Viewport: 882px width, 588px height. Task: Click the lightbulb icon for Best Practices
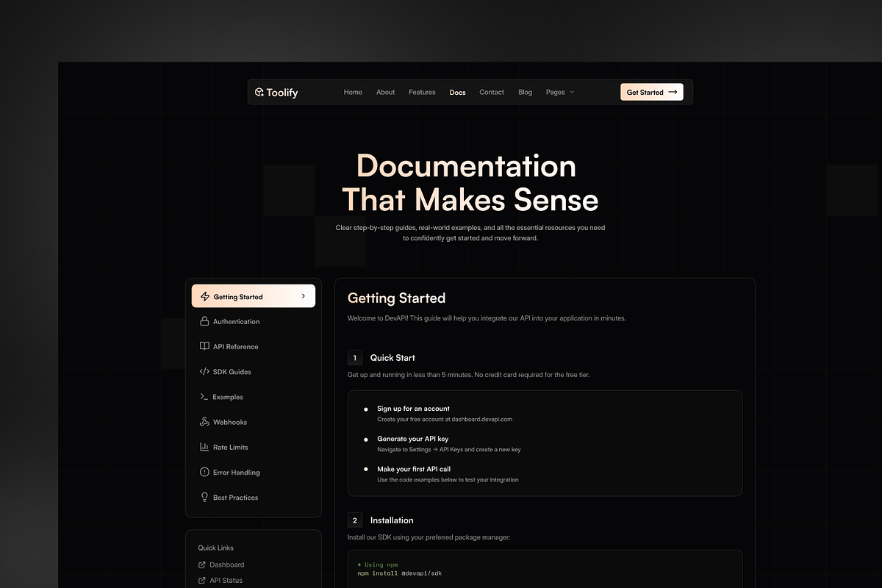(x=205, y=497)
